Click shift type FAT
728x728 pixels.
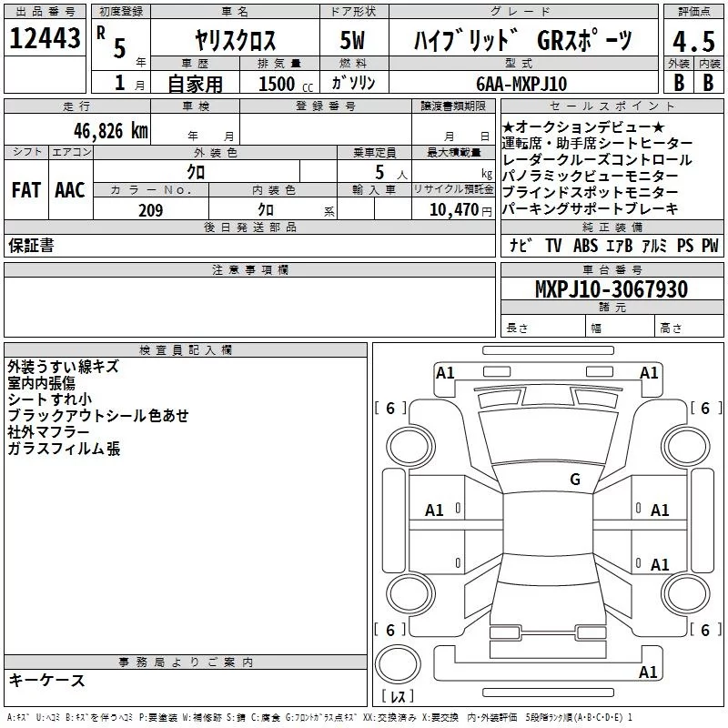(26, 190)
